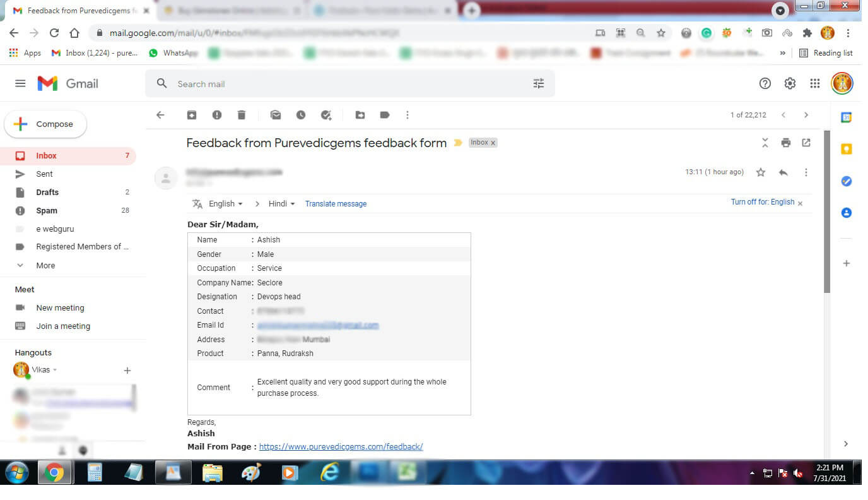Report the email as spam
Image resolution: width=868 pixels, height=500 pixels.
(x=217, y=115)
